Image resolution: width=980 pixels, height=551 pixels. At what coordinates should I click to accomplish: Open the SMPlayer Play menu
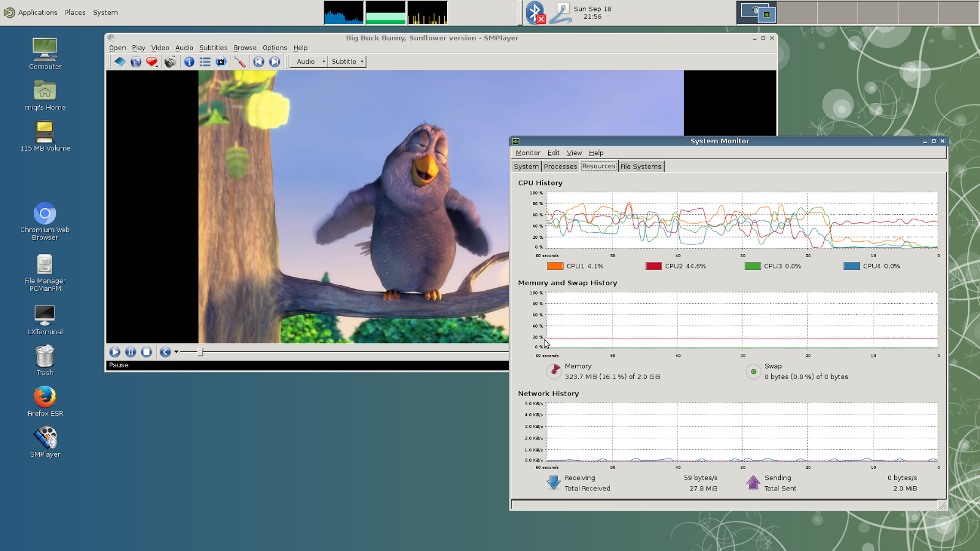(x=138, y=48)
